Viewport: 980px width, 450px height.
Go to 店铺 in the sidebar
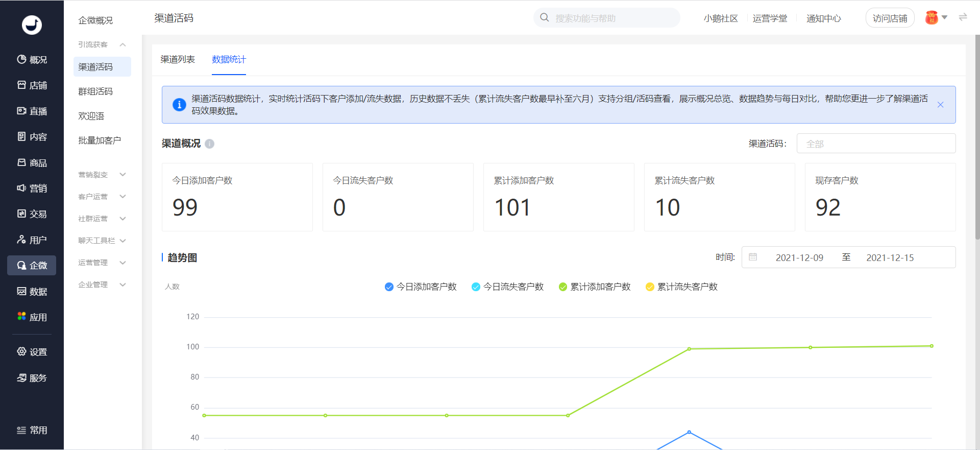tap(32, 85)
